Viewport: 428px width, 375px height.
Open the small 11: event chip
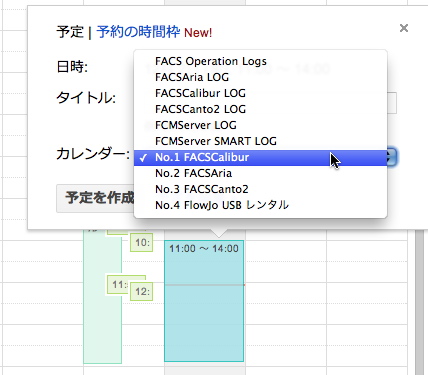pos(118,285)
